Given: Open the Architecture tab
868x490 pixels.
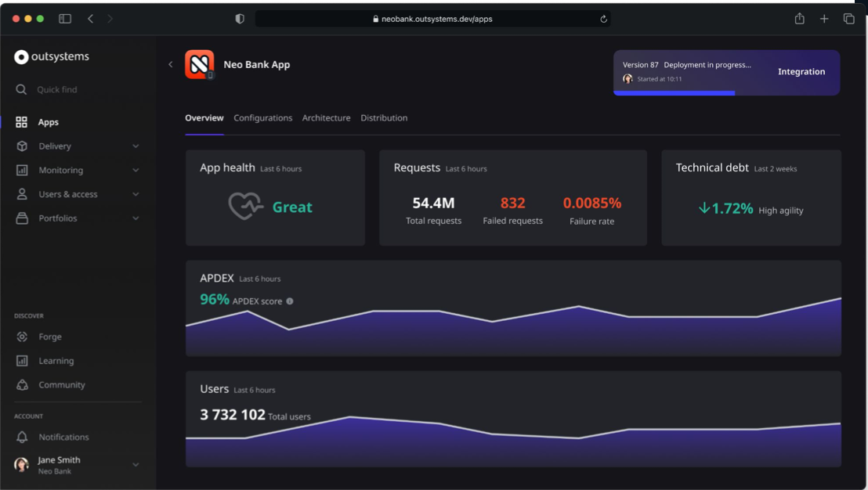Looking at the screenshot, I should [326, 117].
